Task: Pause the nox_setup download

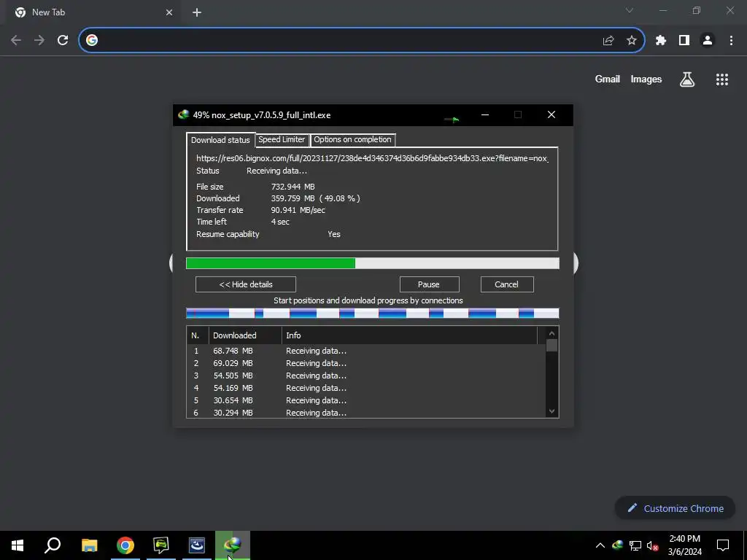Action: coord(429,284)
